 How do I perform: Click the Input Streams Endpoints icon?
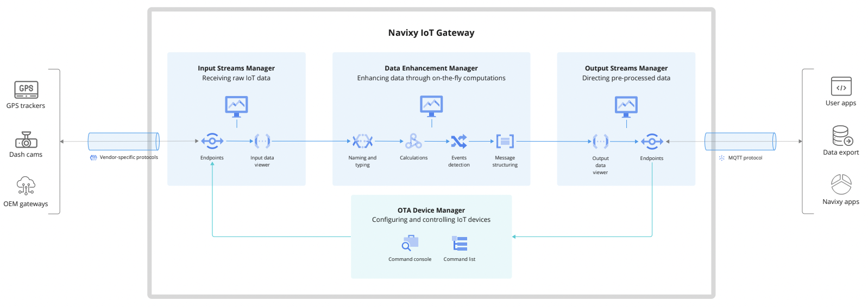click(x=212, y=142)
